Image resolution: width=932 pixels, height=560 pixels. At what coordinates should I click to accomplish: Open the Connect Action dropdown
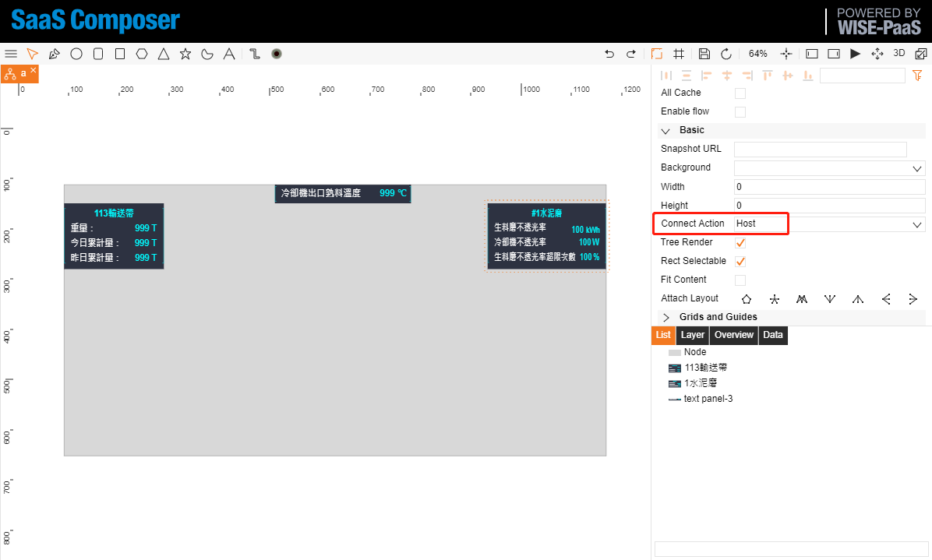click(830, 224)
